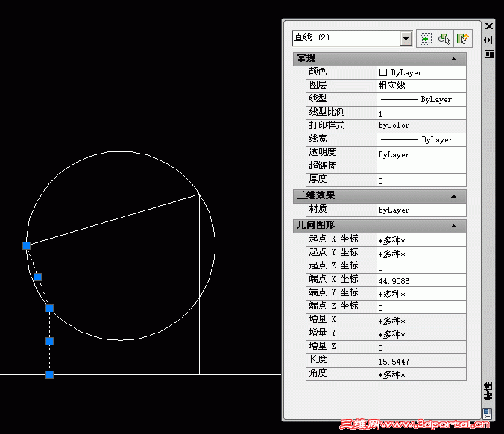Click the midpoint grip of the short diagonal line
The height and width of the screenshot is (434, 504).
37,277
